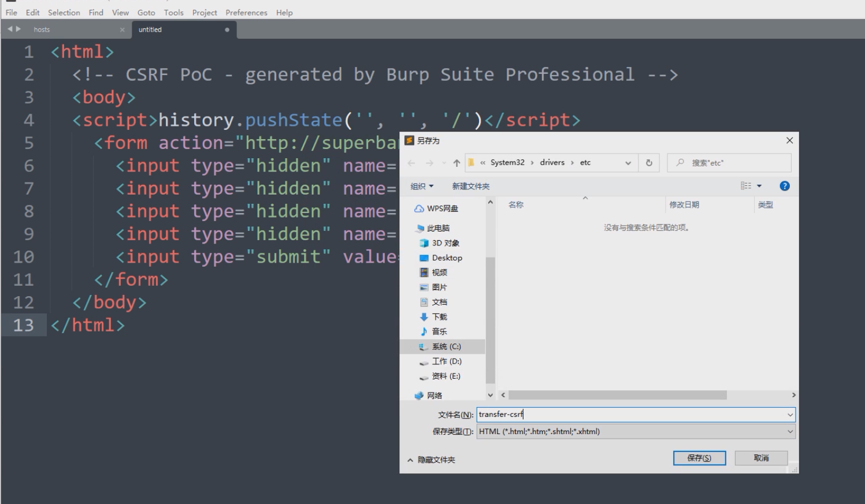The height and width of the screenshot is (504, 865).
Task: Click next tab arrow in Sublime
Action: click(x=18, y=29)
